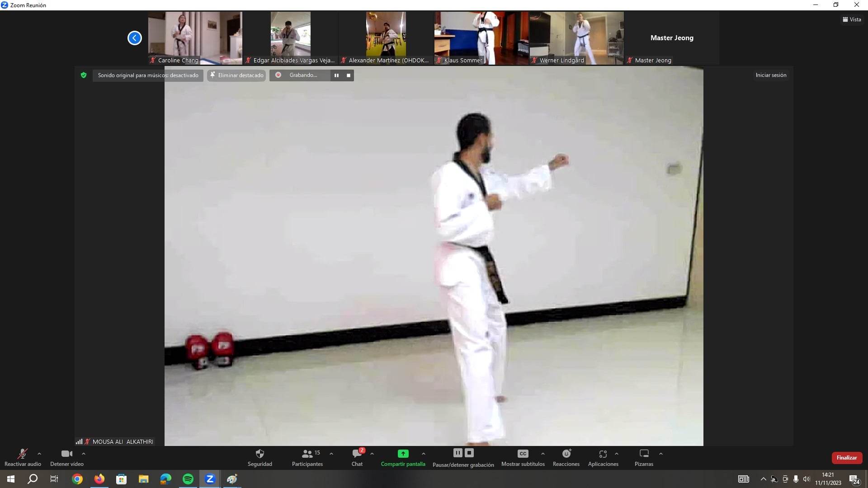Screen dimensions: 868x488
Task: Pause recording from top Grabando bar
Action: click(x=336, y=75)
